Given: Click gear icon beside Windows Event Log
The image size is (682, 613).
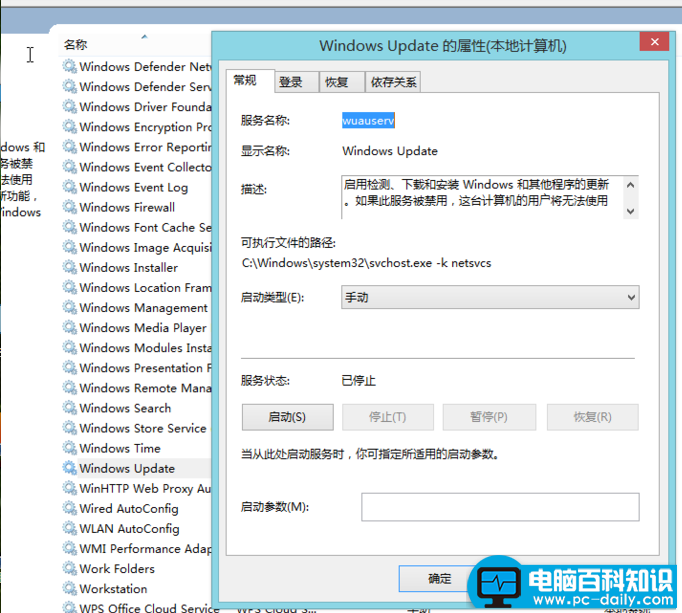Looking at the screenshot, I should click(x=69, y=187).
